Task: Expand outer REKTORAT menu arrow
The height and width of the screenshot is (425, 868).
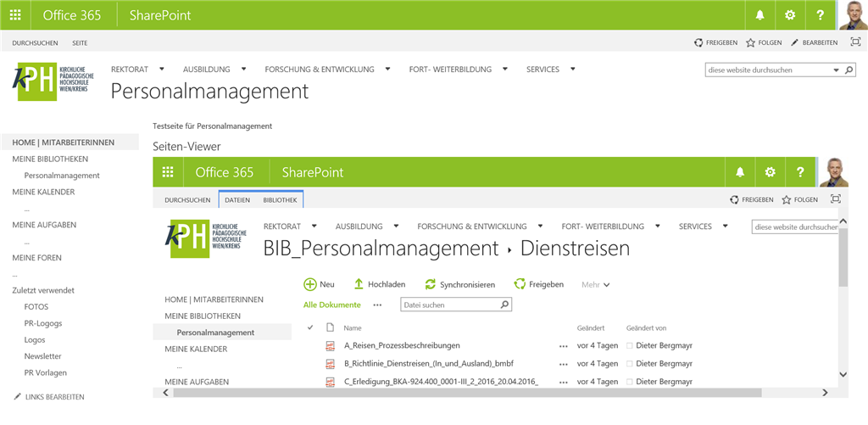Action: pyautogui.click(x=162, y=70)
